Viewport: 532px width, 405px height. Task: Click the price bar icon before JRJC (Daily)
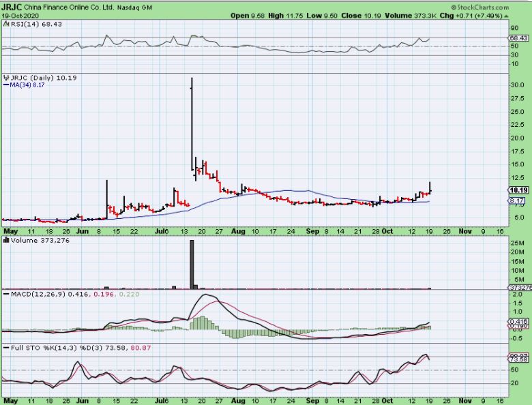coord(6,78)
